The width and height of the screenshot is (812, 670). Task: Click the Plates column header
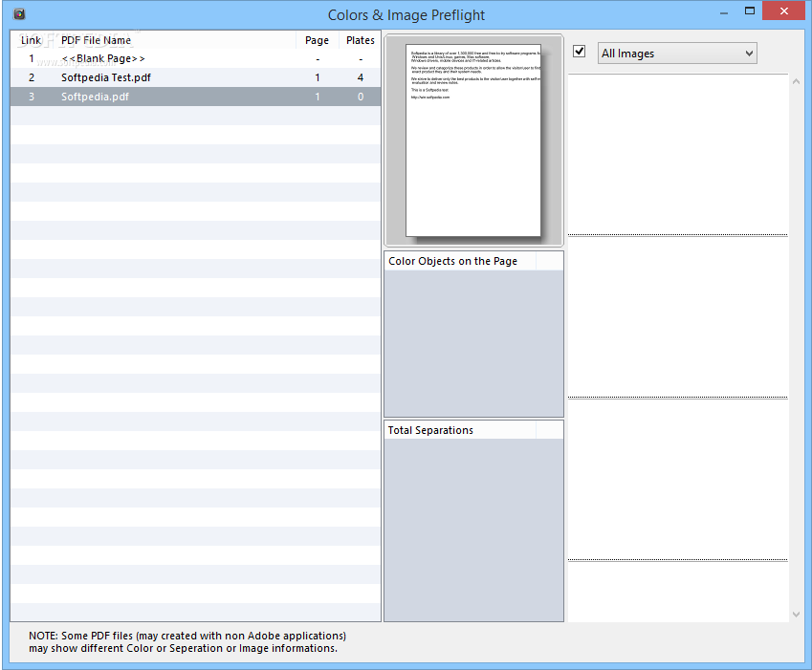(361, 40)
